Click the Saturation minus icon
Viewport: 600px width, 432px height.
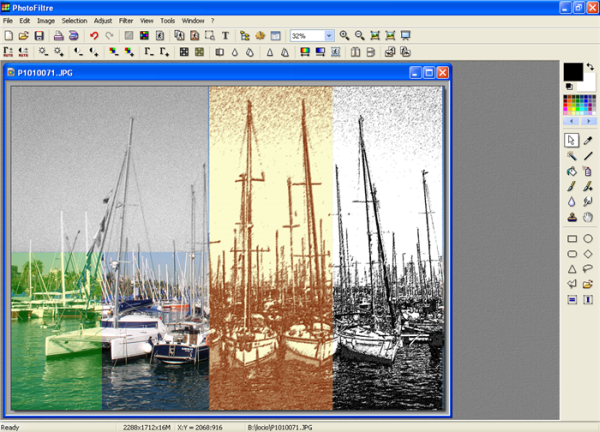tap(114, 52)
